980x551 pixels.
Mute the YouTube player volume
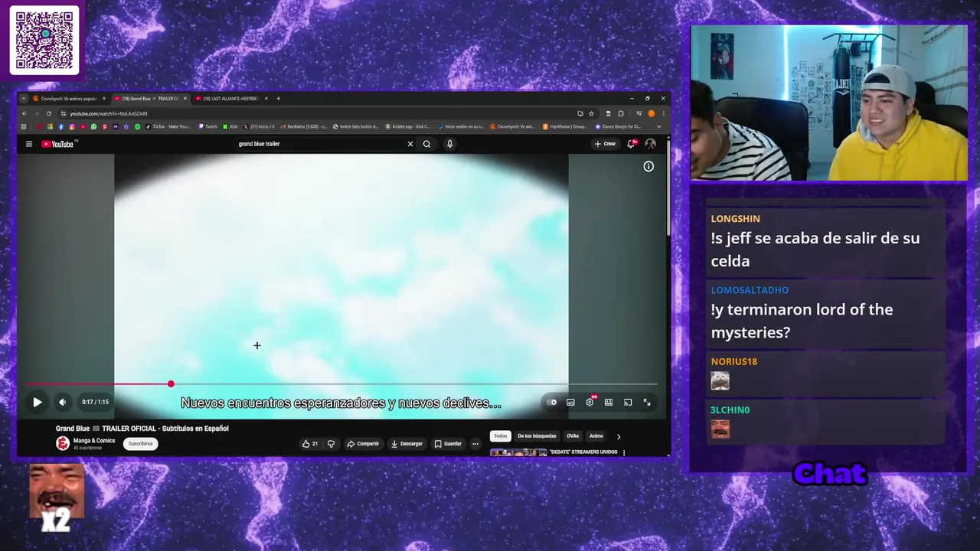pyautogui.click(x=63, y=402)
